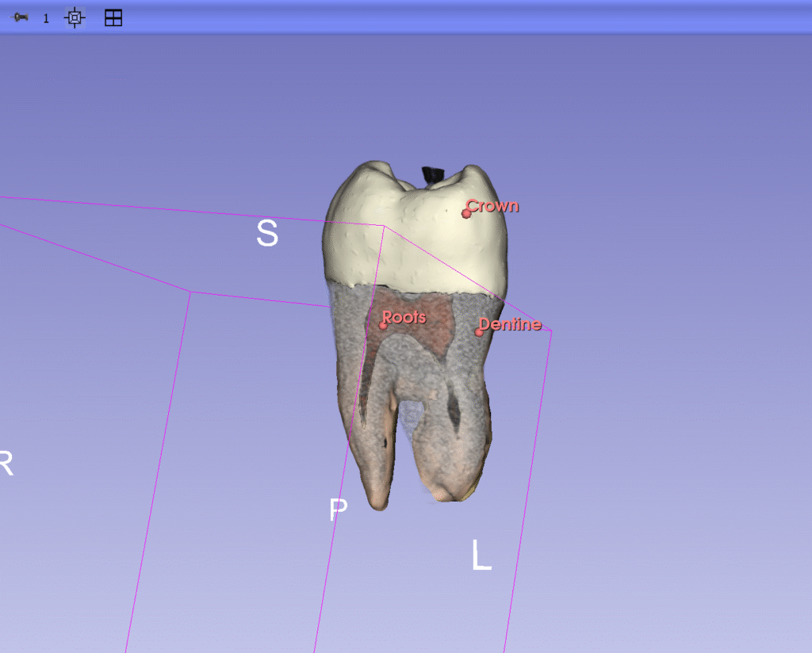This screenshot has width=812, height=653.
Task: Click the tip of the right root
Action: coord(446,494)
